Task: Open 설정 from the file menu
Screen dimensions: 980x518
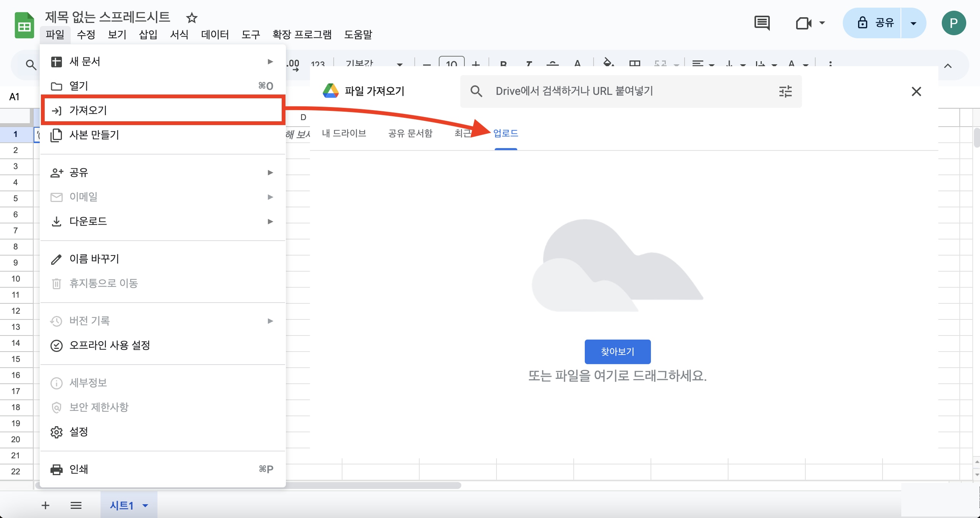Action: pyautogui.click(x=163, y=432)
